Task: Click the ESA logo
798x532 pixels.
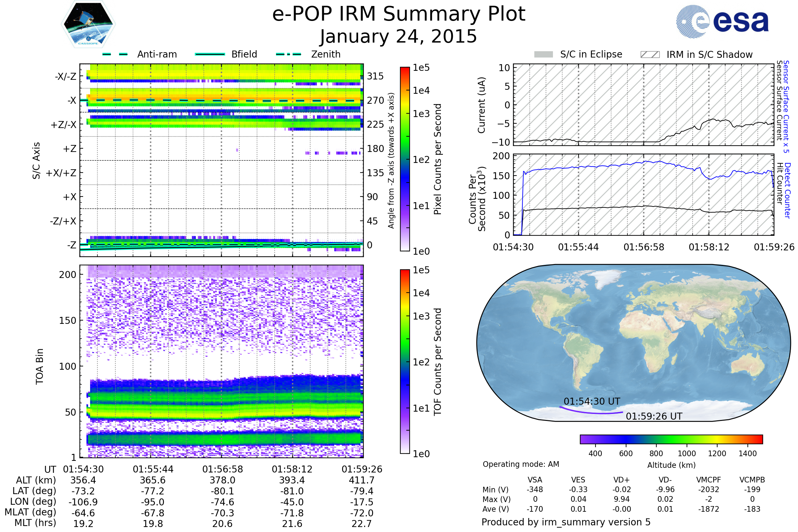Action: click(x=722, y=21)
